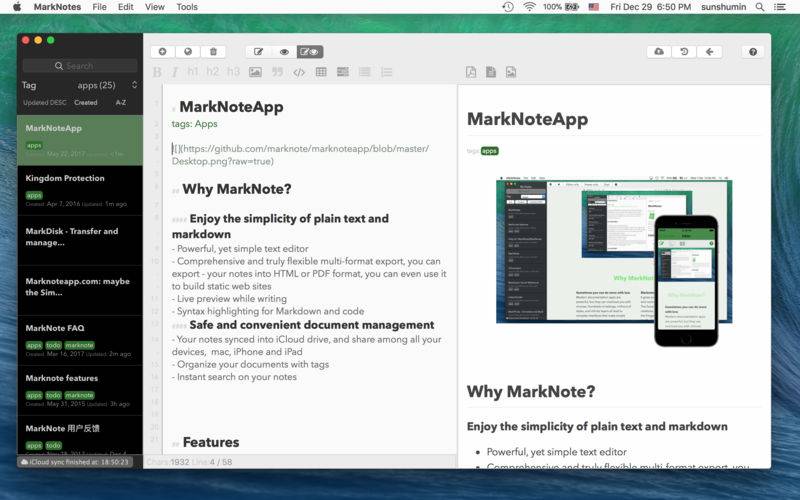The width and height of the screenshot is (800, 500).
Task: Open the MarkNote FAQ note
Action: point(80,340)
